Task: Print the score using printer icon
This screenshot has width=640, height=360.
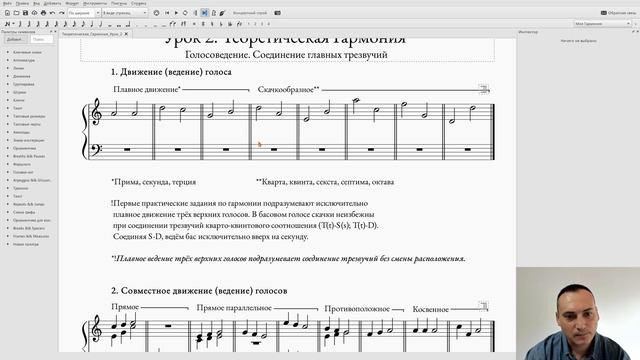Action: click(43, 13)
